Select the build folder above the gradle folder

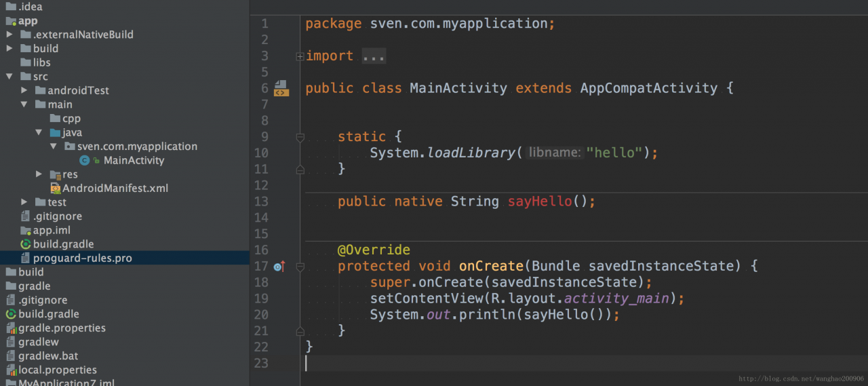31,272
